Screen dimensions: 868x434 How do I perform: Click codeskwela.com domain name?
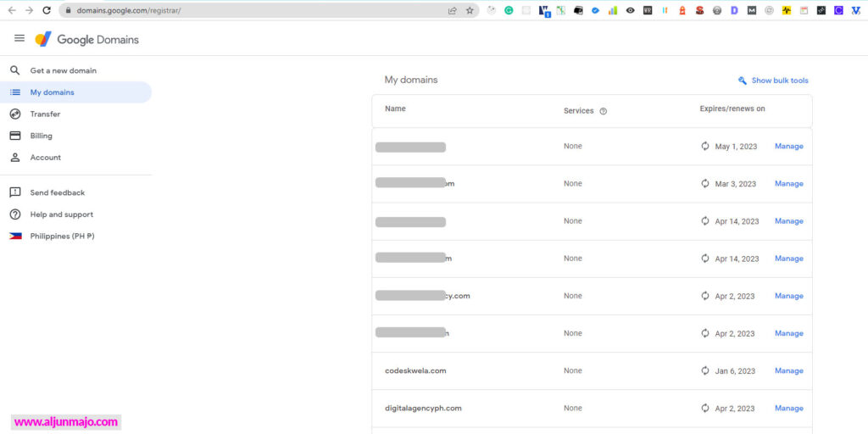pyautogui.click(x=415, y=370)
